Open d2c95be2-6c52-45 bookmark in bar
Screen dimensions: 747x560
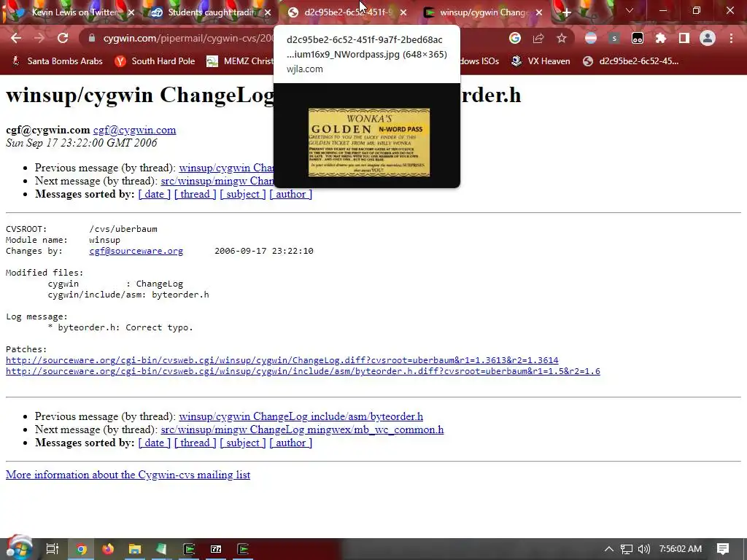tap(631, 61)
